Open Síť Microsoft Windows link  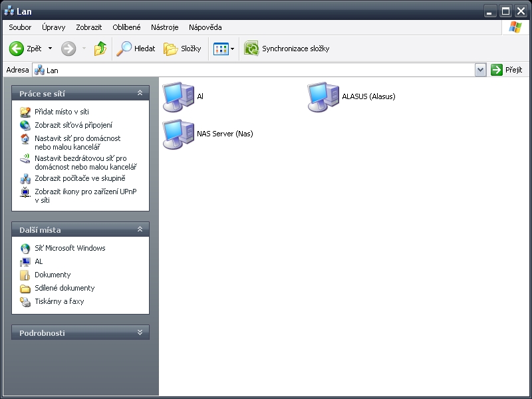[70, 248]
